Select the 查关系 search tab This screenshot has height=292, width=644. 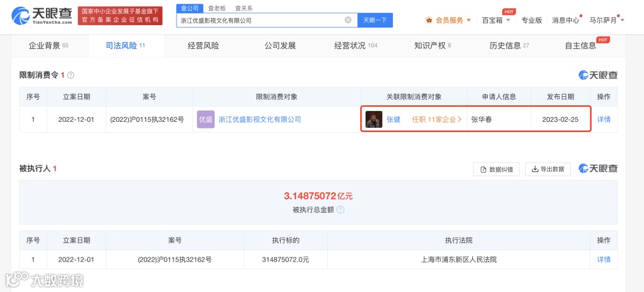[x=243, y=8]
